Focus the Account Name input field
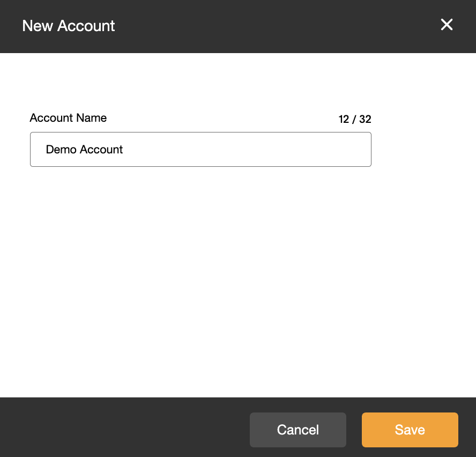 200,149
